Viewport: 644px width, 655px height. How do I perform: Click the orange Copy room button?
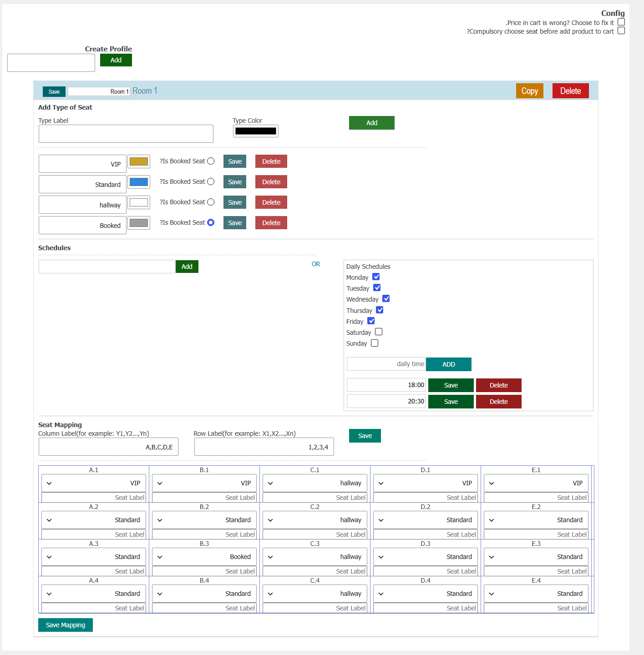530,91
